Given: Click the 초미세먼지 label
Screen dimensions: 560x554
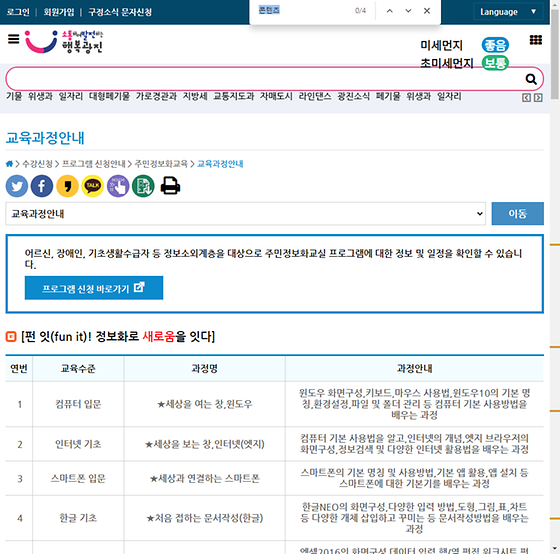Looking at the screenshot, I should tap(446, 63).
